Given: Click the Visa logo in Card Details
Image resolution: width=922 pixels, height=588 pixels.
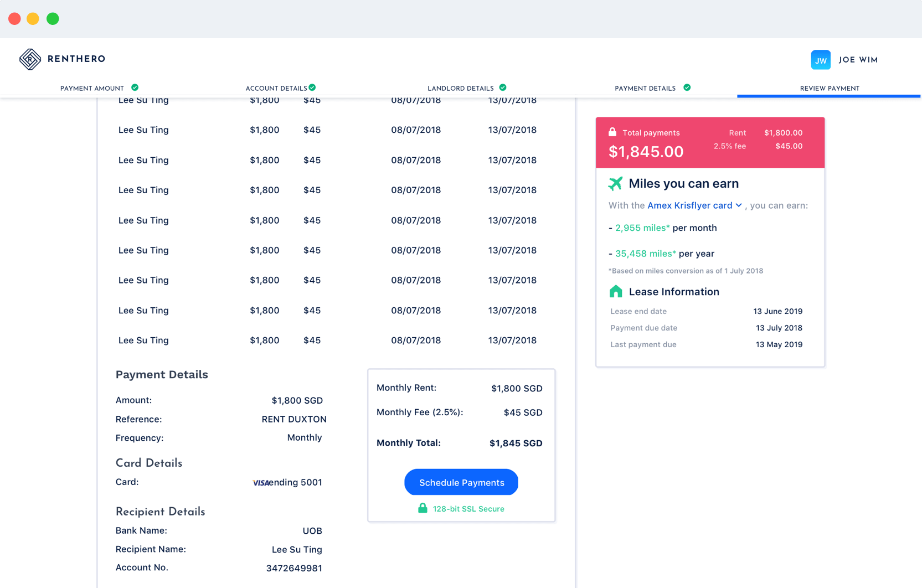Looking at the screenshot, I should tap(260, 483).
